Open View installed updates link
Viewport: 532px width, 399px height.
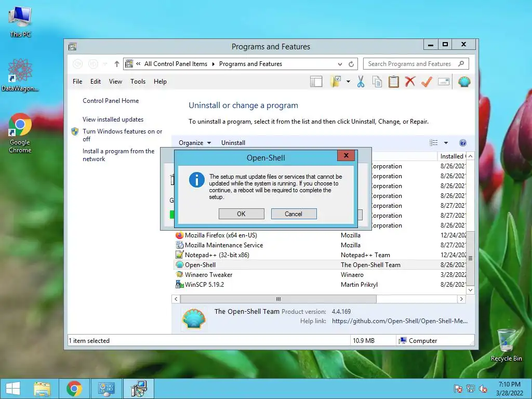pos(113,119)
